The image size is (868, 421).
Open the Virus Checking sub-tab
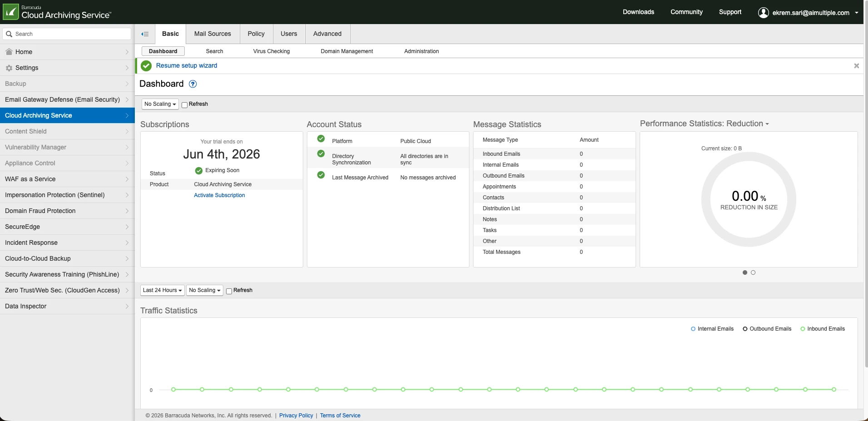click(x=271, y=51)
